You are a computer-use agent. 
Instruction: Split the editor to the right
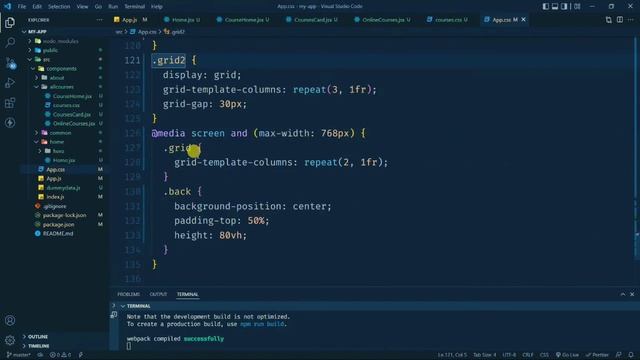click(620, 20)
